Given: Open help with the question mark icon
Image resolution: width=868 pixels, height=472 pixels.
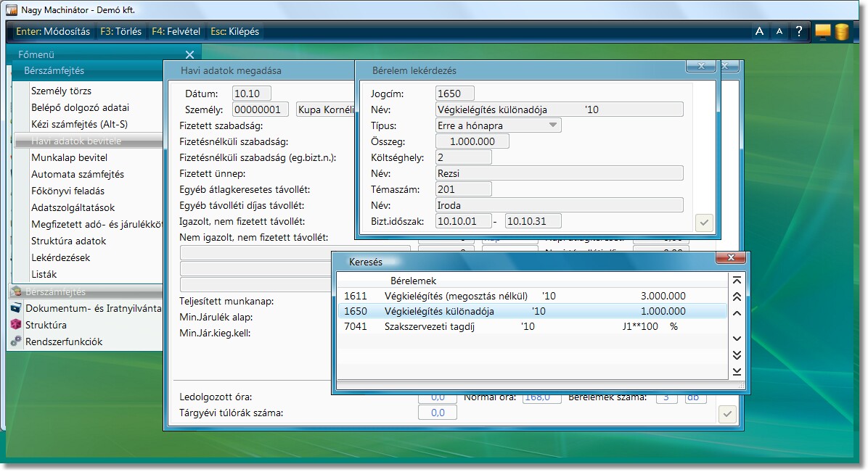Looking at the screenshot, I should click(799, 31).
